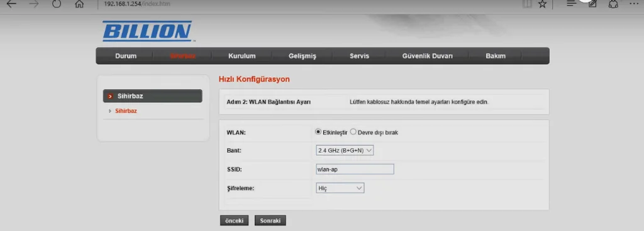The image size is (644, 231).
Task: Open the Şifreleme dropdown set to Hiç
Action: coord(340,188)
